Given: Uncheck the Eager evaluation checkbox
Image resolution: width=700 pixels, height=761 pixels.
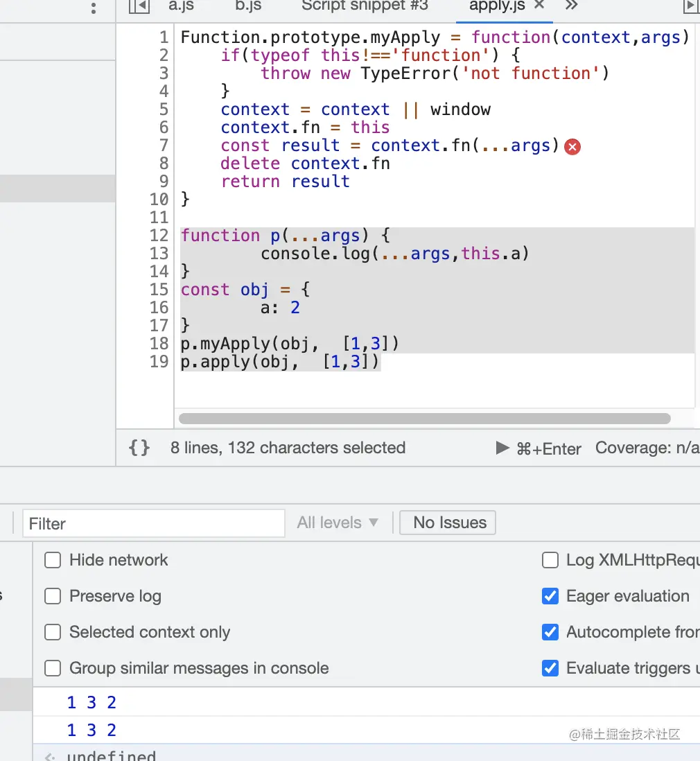Looking at the screenshot, I should click(x=550, y=596).
